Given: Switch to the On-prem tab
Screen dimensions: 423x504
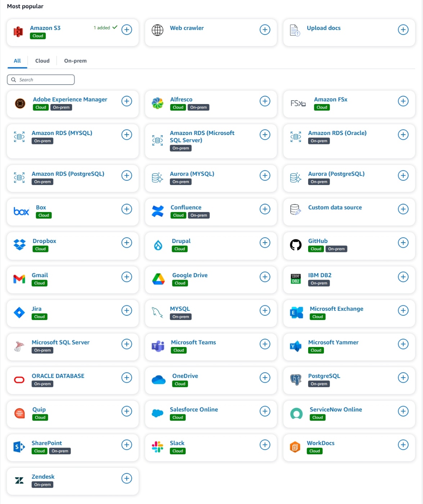Looking at the screenshot, I should coord(75,61).
